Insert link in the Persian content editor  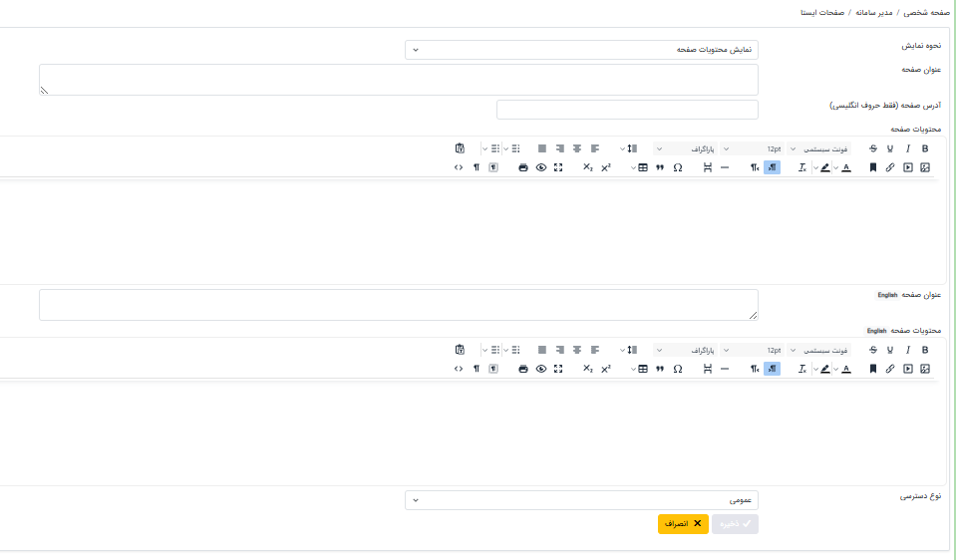tap(890, 167)
